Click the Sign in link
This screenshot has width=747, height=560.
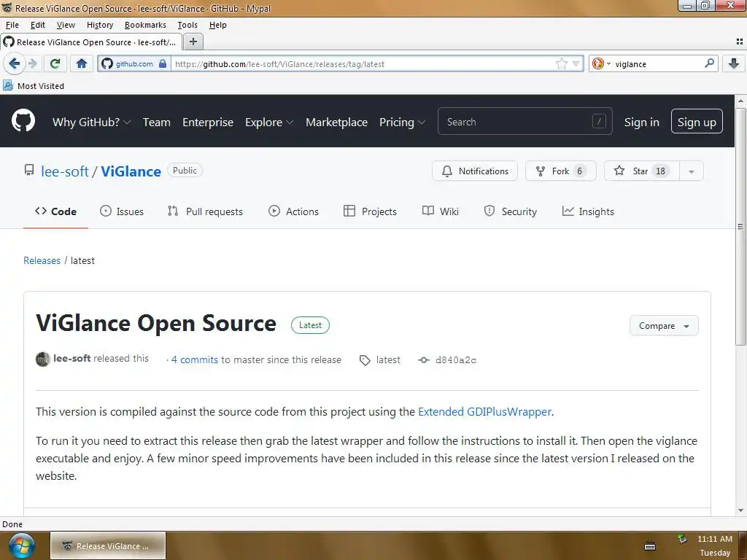point(641,122)
